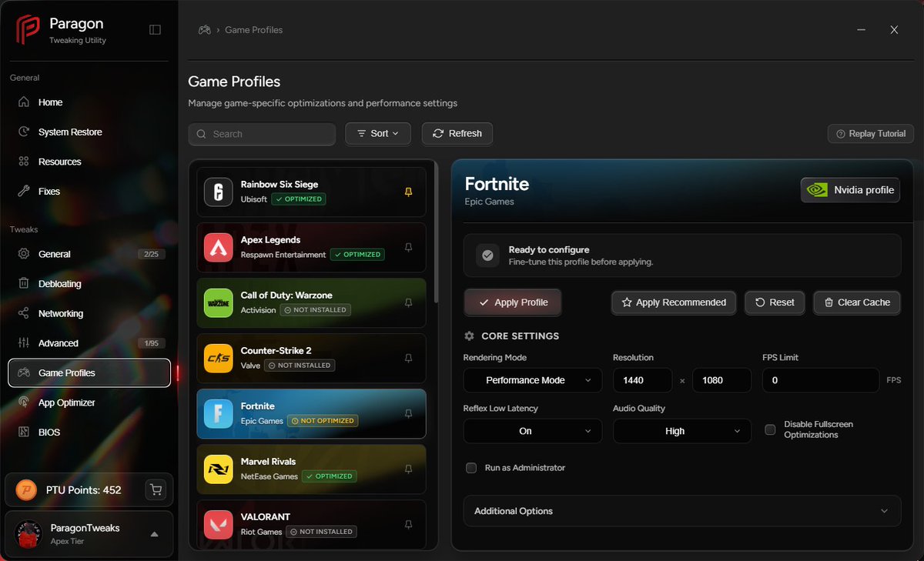
Task: Click the Game Profiles breadcrumb text
Action: pos(254,30)
